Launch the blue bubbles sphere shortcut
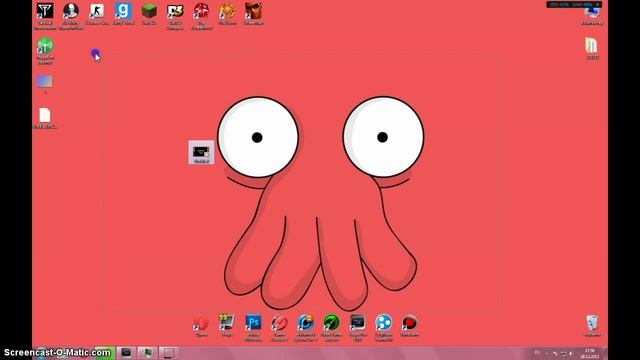 coord(384,328)
